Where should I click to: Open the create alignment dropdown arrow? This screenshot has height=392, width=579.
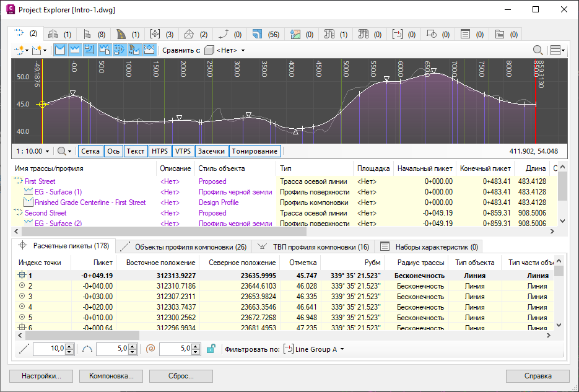(x=27, y=50)
